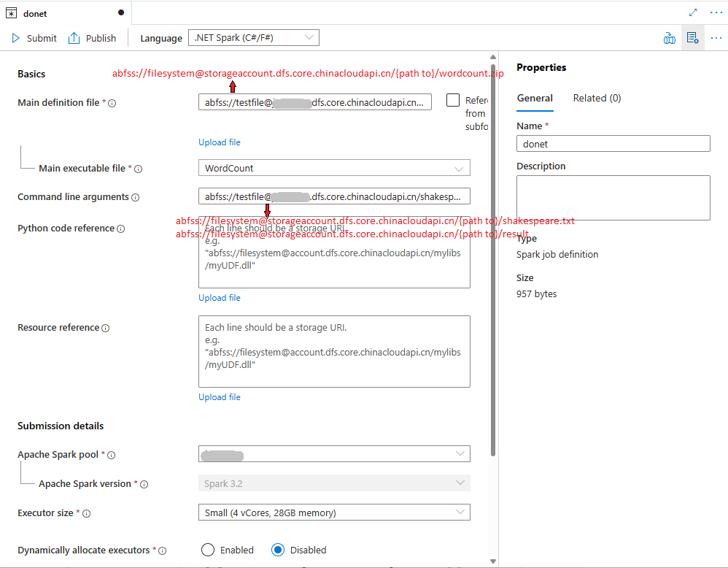Open the Apache Spark pool dropdown
Viewport: 728px width, 568px height.
pos(334,453)
